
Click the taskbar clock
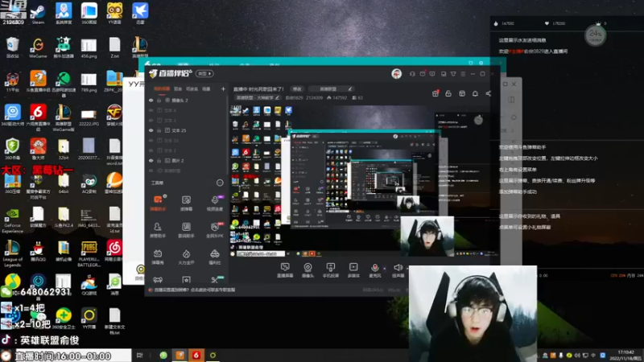click(625, 355)
